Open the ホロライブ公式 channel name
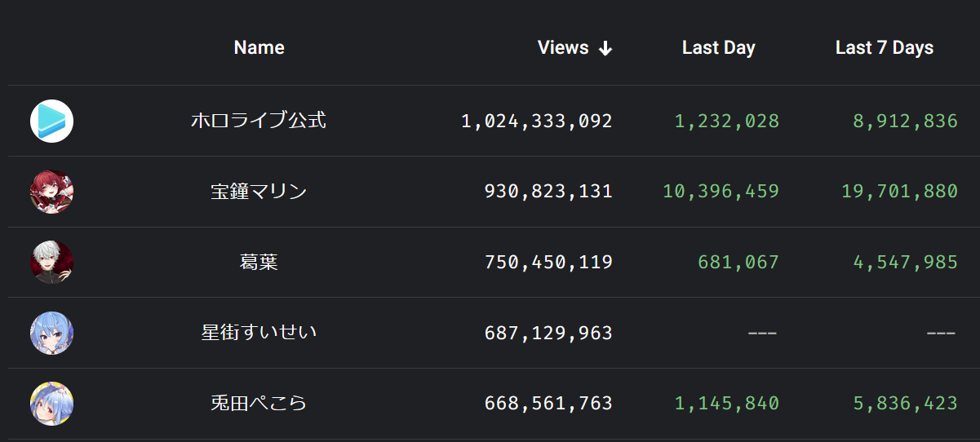Image resolution: width=980 pixels, height=442 pixels. (259, 121)
